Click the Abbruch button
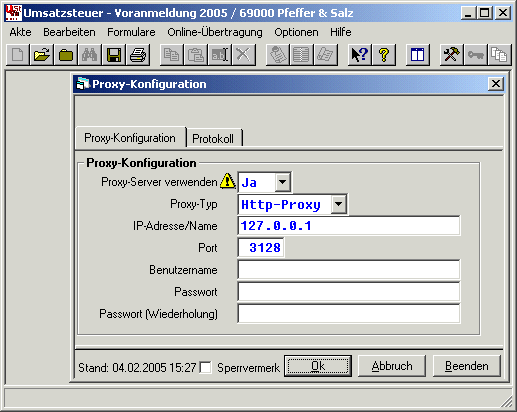 392,366
